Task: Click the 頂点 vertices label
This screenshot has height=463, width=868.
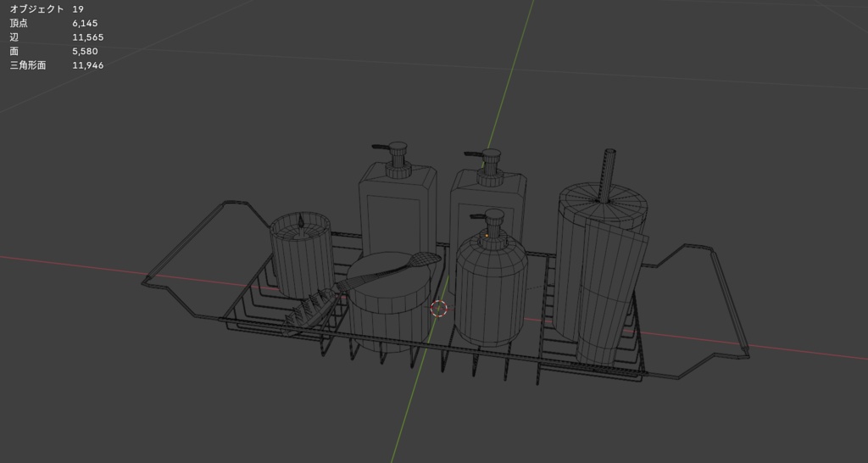Action: 19,23
